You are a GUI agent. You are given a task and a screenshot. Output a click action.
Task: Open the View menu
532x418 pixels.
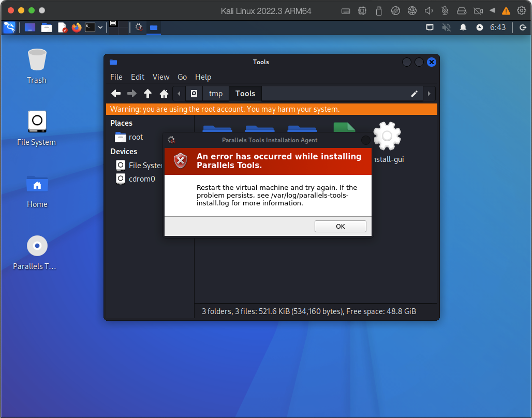[x=161, y=77]
